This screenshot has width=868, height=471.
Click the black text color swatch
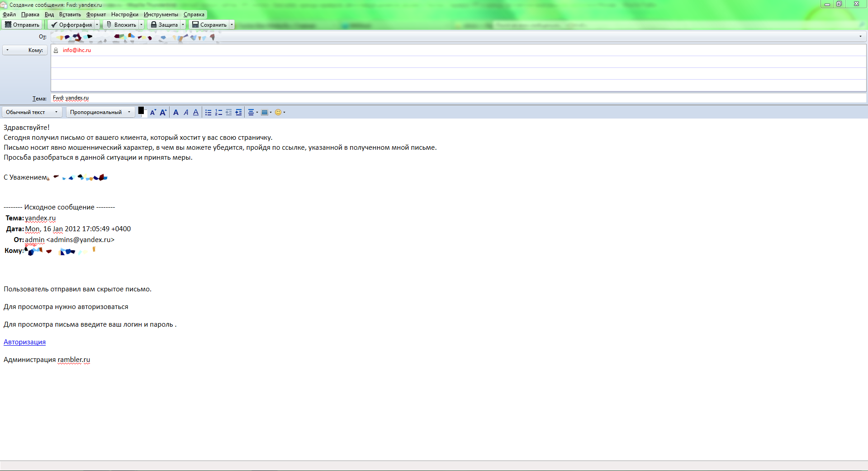tap(141, 110)
